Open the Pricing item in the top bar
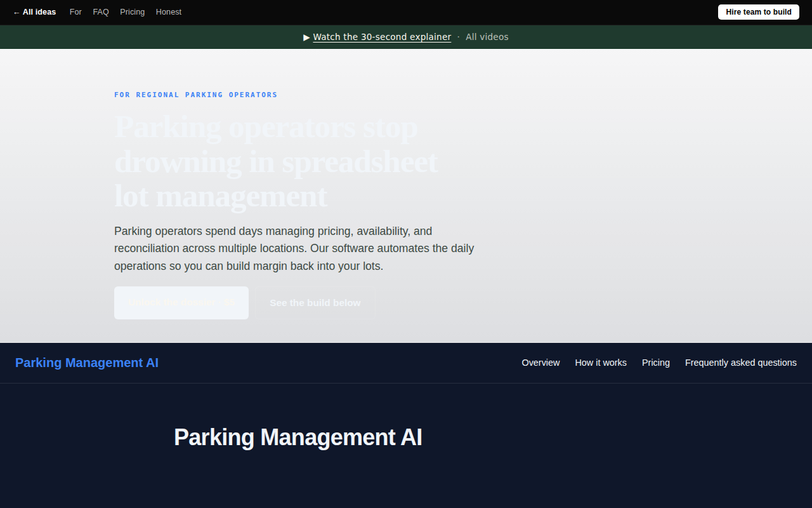The height and width of the screenshot is (508, 812). tap(132, 12)
